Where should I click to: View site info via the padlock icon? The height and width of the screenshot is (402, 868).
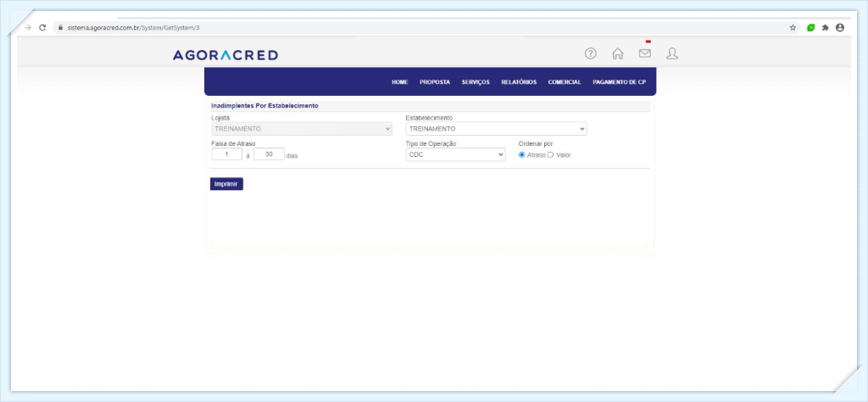coord(60,27)
